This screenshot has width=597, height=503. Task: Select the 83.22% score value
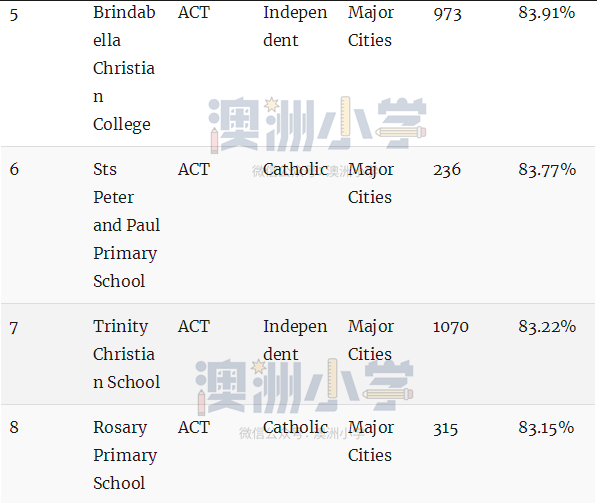tap(547, 326)
